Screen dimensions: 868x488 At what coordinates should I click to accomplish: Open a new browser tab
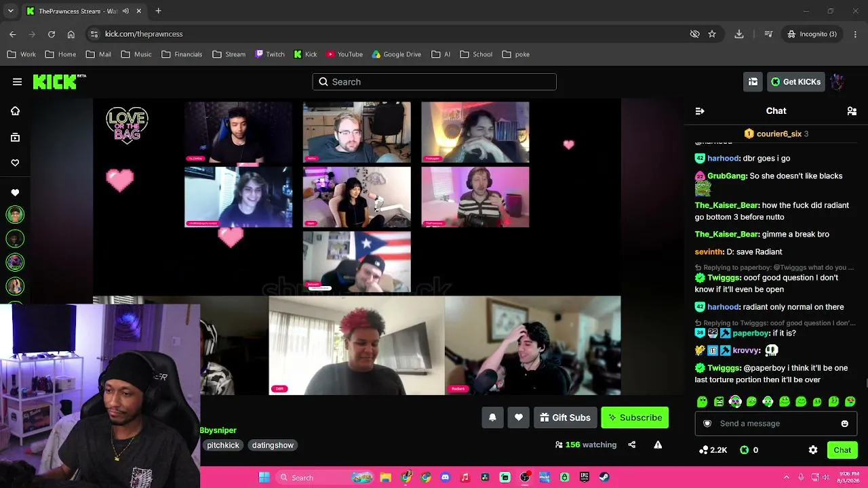click(158, 11)
